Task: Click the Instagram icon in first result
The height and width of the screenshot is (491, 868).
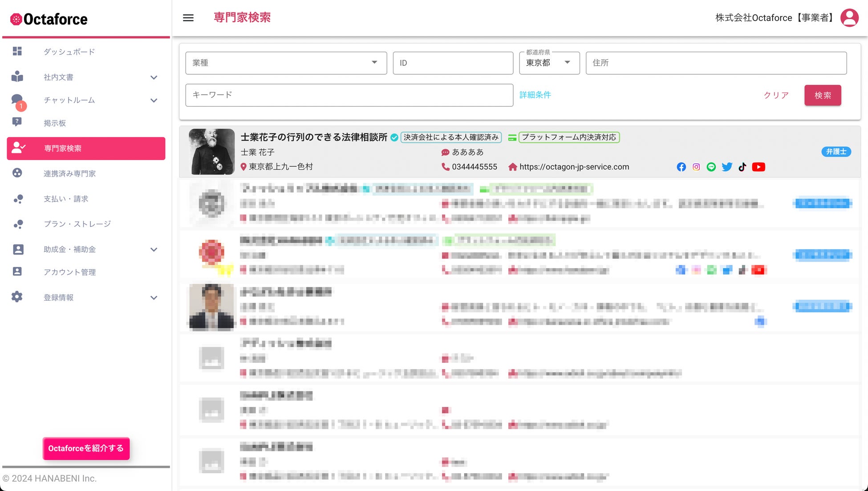Action: click(x=696, y=167)
